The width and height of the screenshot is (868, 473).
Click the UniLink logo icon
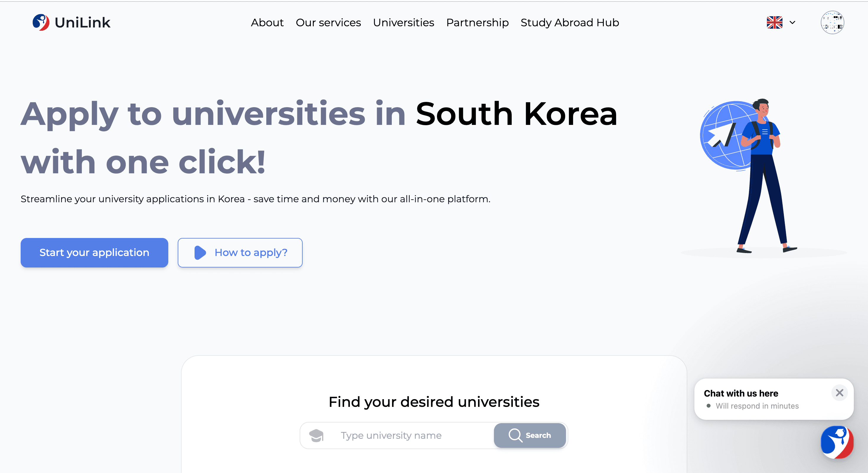[41, 22]
